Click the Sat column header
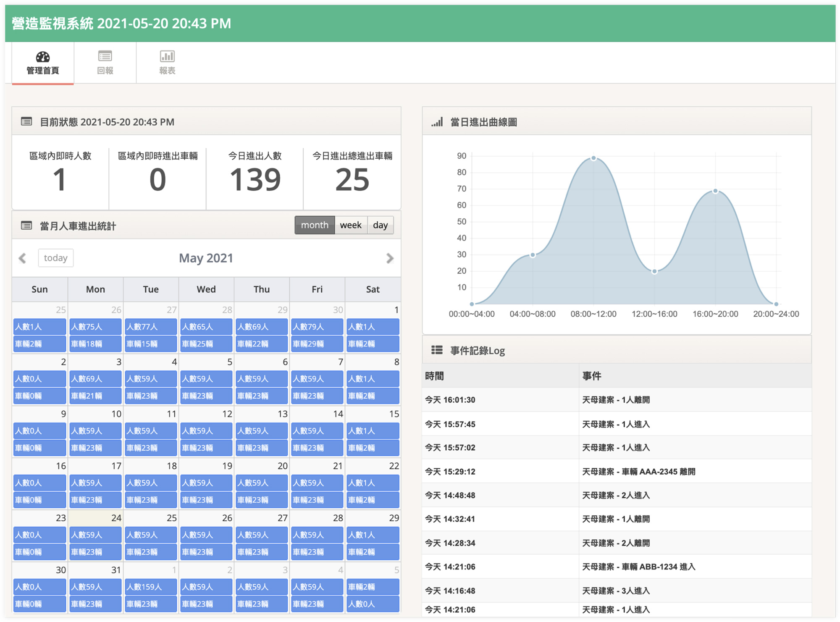 (373, 289)
